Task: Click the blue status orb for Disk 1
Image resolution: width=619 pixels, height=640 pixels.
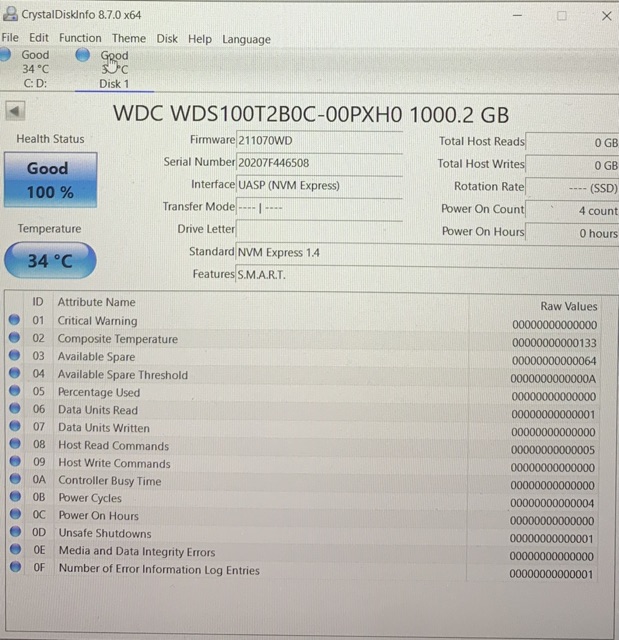Action: pos(83,55)
